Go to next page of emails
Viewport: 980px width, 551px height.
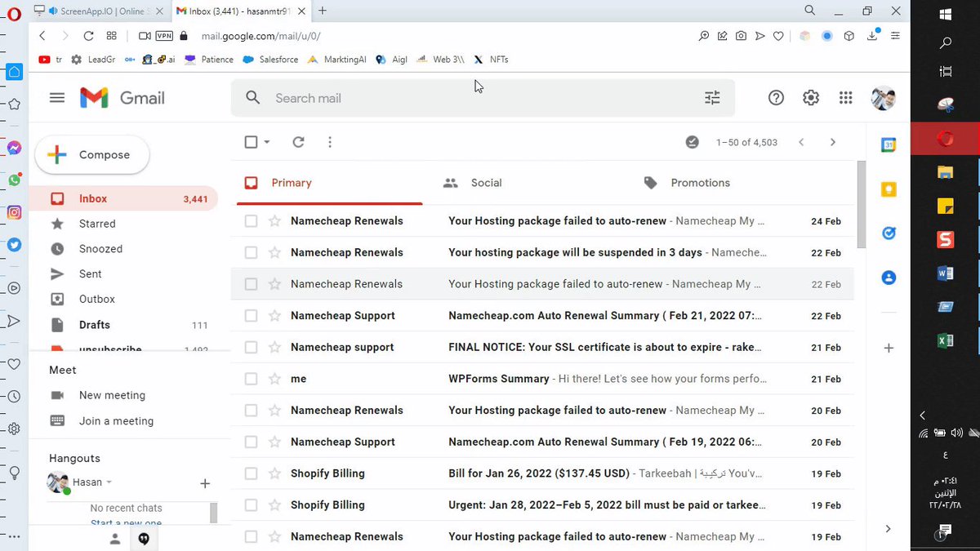tap(832, 142)
